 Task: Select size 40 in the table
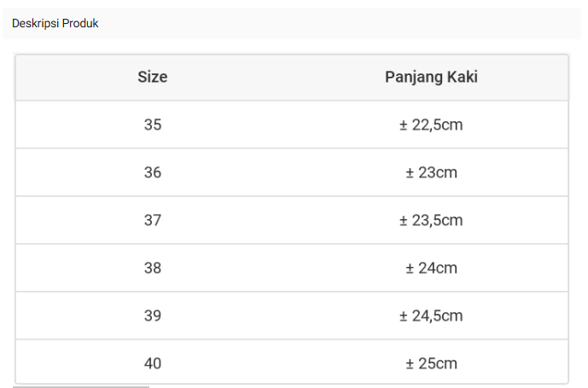point(153,364)
